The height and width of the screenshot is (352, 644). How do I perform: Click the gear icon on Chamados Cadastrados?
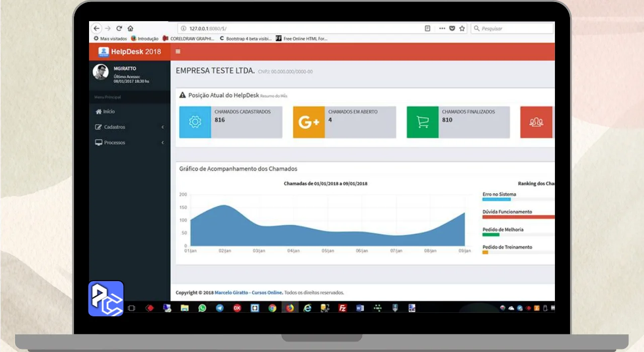(x=195, y=122)
